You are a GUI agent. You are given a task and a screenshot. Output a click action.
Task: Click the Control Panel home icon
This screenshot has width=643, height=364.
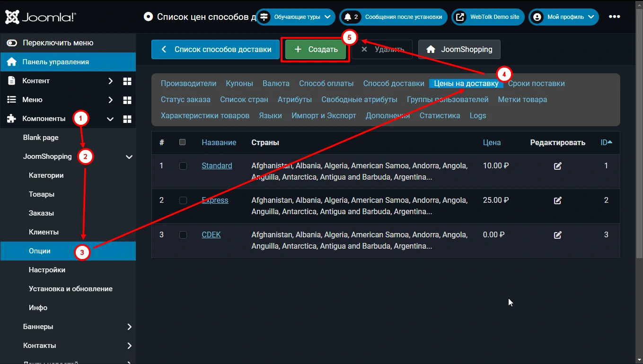(x=12, y=62)
